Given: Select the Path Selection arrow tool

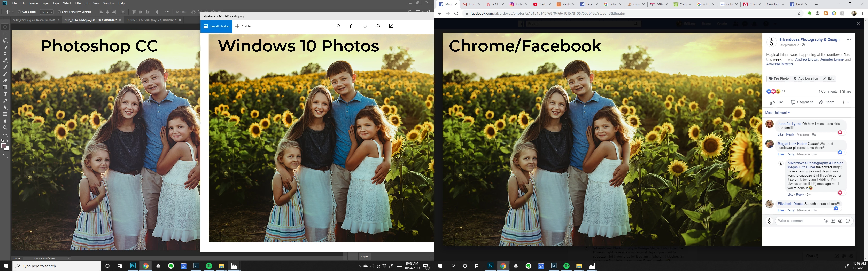Looking at the screenshot, I should 5,107.
